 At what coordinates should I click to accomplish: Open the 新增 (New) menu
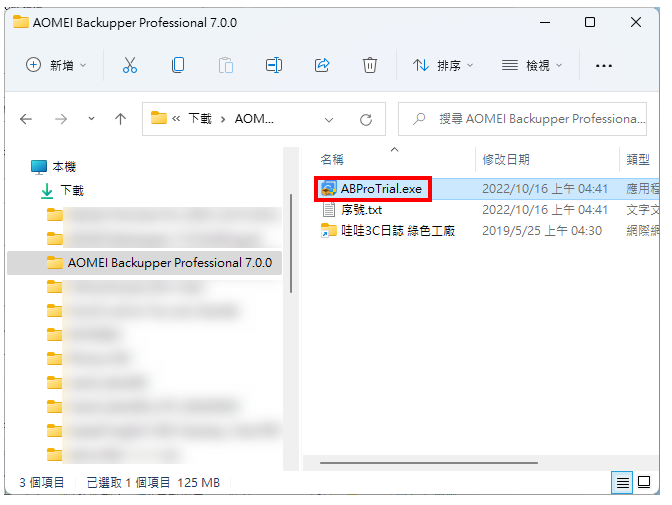[56, 65]
